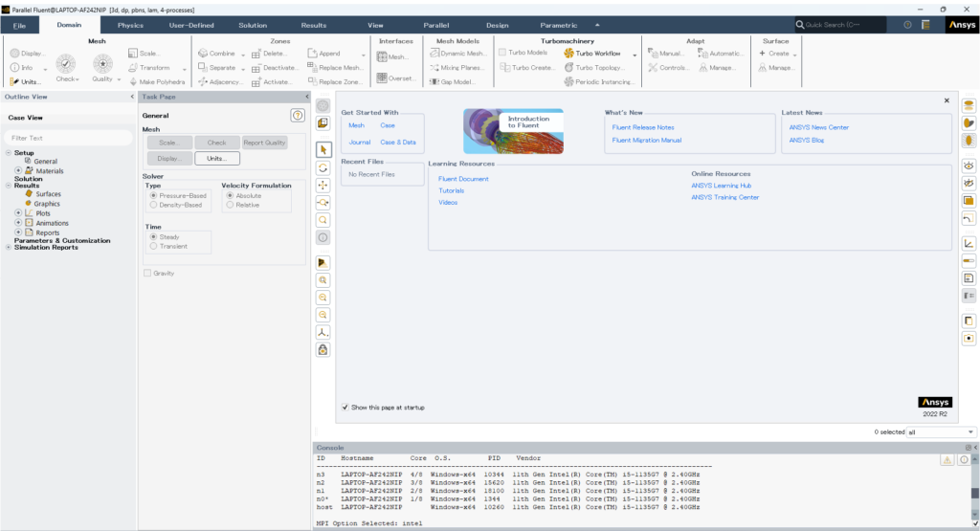Open Units from the ribbon Mesh group
980x531 pixels.
pyautogui.click(x=26, y=82)
